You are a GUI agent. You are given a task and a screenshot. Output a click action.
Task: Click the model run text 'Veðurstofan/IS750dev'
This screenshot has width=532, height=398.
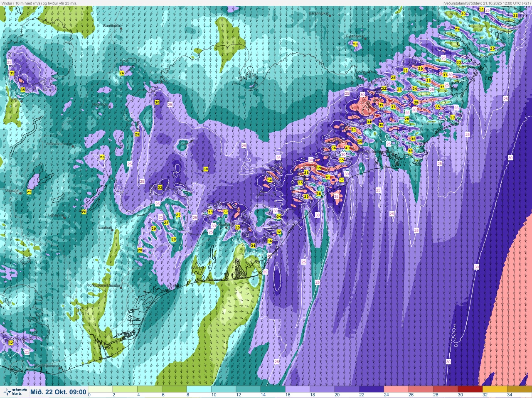(463, 3)
